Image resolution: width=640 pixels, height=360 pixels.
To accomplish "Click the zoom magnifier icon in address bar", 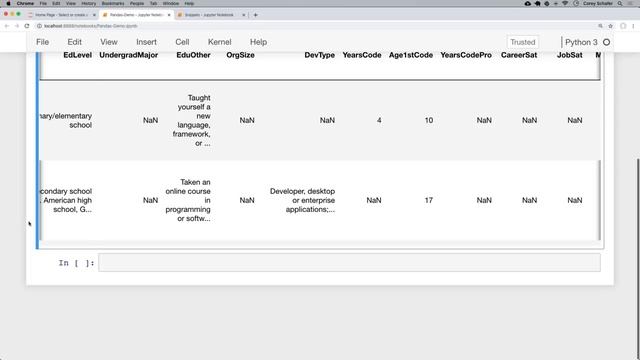I will (x=600, y=26).
